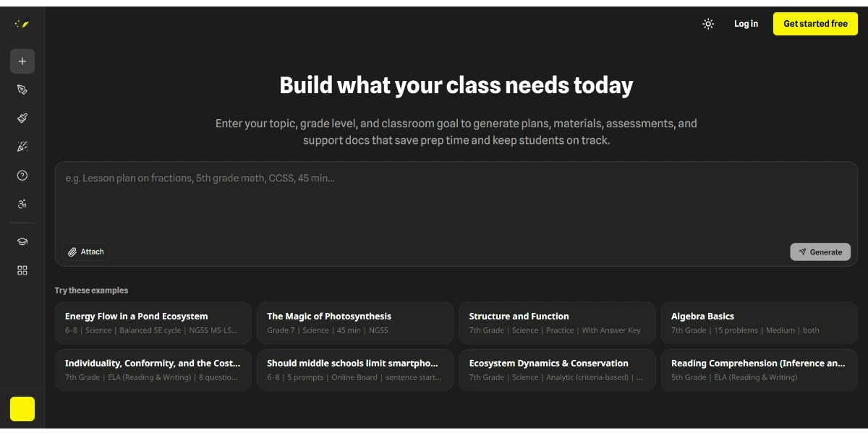Click the Log in link
Screen dimensions: 868x435
pos(746,24)
